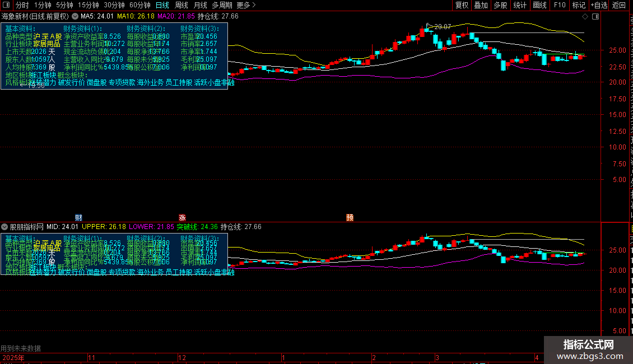Click the 基本资料 header in main panel
633x364 pixels.
coord(20,29)
